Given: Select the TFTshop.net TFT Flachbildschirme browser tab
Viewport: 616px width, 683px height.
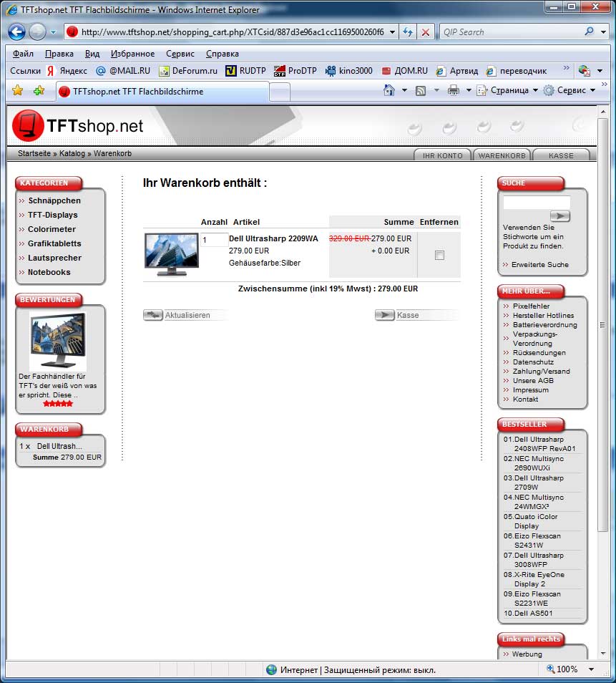Looking at the screenshot, I should (x=163, y=92).
